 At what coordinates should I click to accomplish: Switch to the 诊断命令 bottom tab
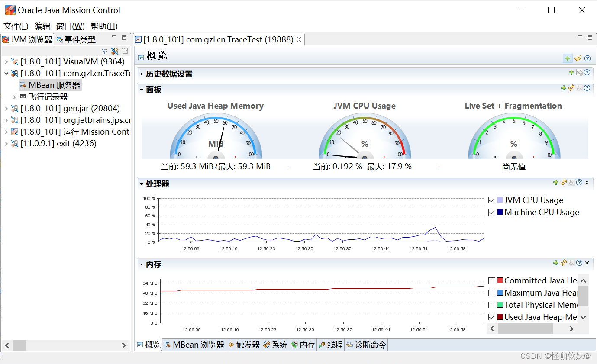pos(366,345)
